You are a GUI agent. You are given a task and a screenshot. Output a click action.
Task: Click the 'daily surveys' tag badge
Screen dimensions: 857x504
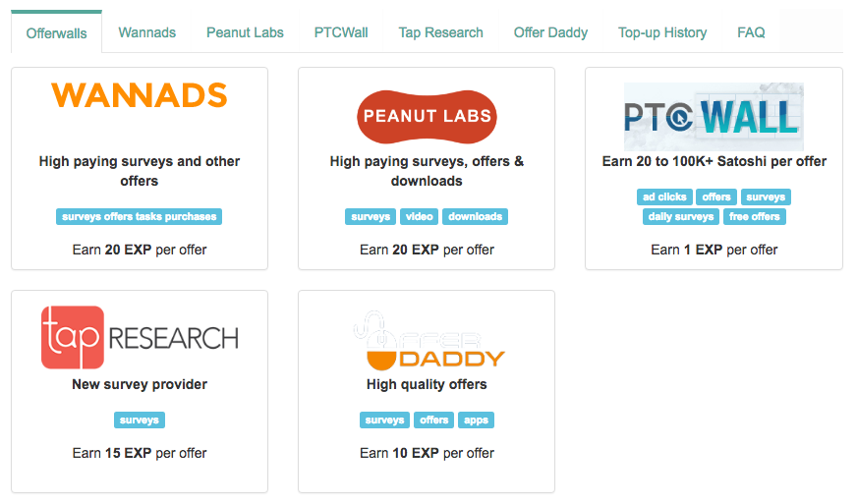click(681, 216)
